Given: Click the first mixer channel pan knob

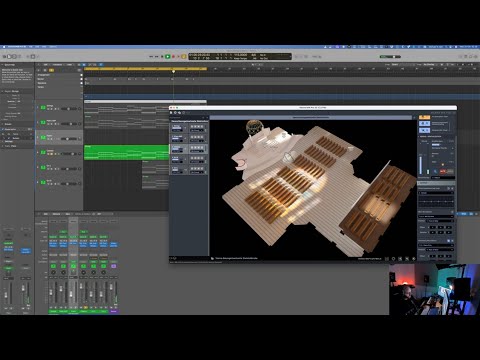Looking at the screenshot, I should coord(53,272).
